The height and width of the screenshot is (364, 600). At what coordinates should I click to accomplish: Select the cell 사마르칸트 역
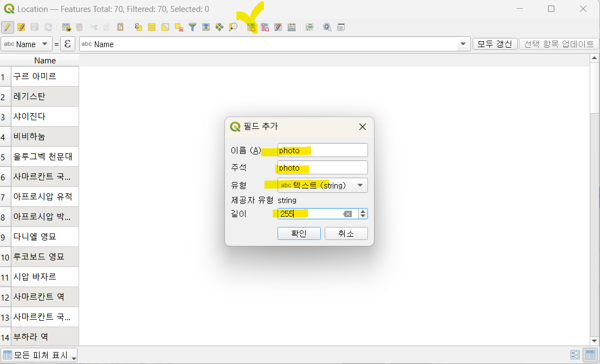click(x=45, y=297)
